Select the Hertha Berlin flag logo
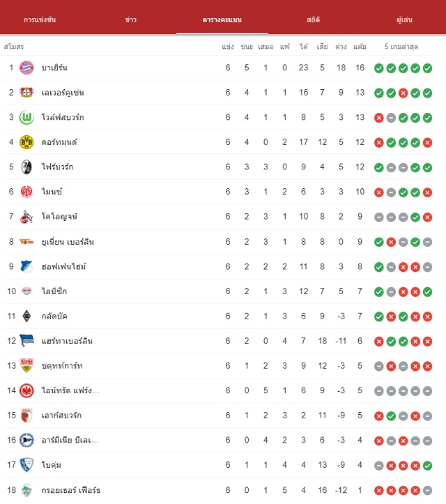 pos(26,341)
